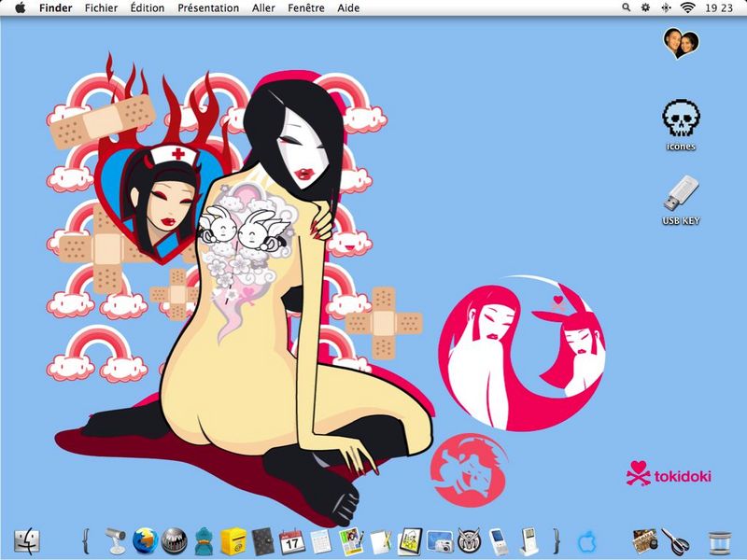Open the Aller menu

pos(263,8)
